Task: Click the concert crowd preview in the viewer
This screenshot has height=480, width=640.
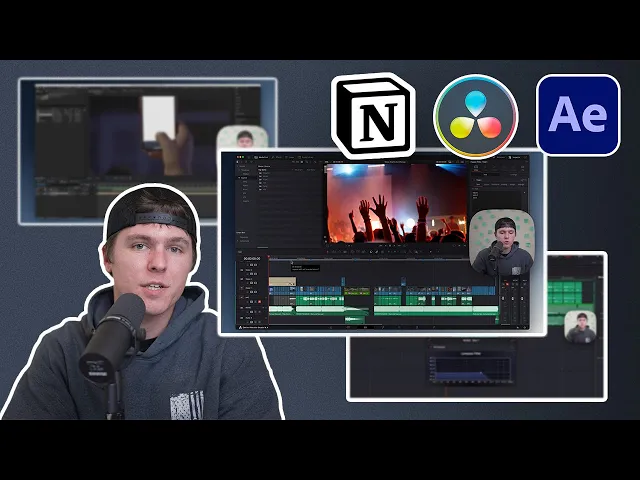Action: [x=396, y=203]
